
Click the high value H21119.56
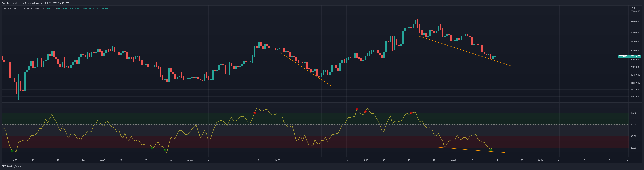click(x=62, y=9)
